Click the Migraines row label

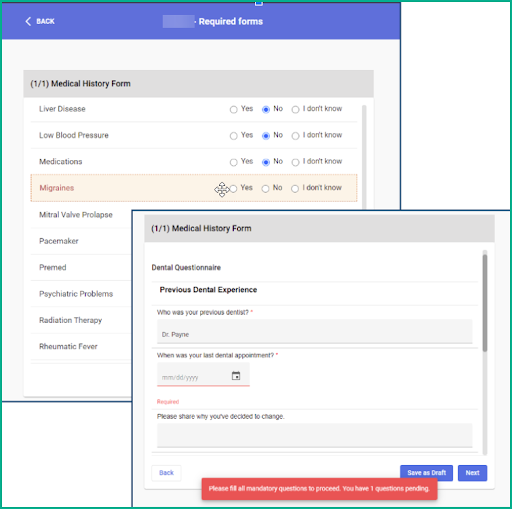click(57, 188)
